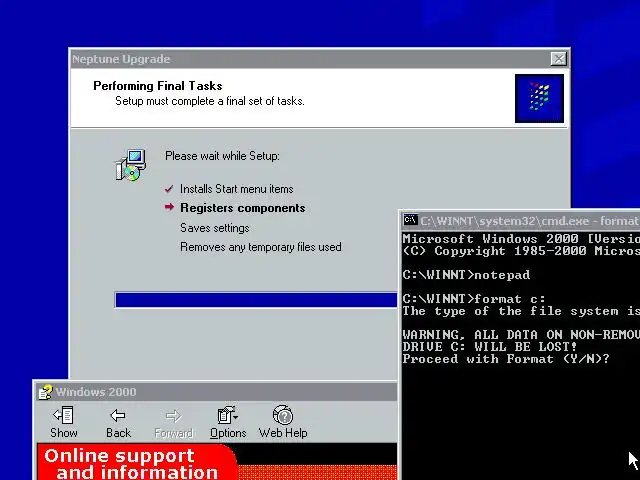Viewport: 640px width, 480px height.
Task: Click 'Setup must complete a final set of tasks.'
Action: click(x=209, y=101)
